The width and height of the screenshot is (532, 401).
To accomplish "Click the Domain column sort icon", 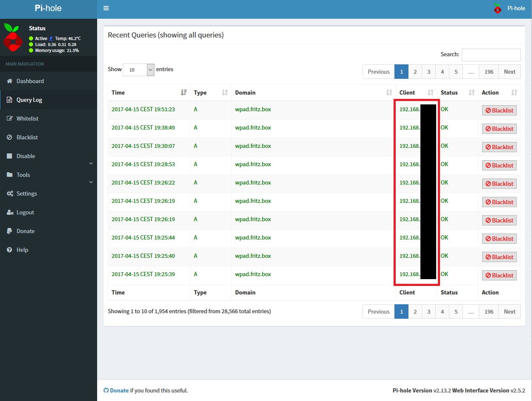I will 389,92.
